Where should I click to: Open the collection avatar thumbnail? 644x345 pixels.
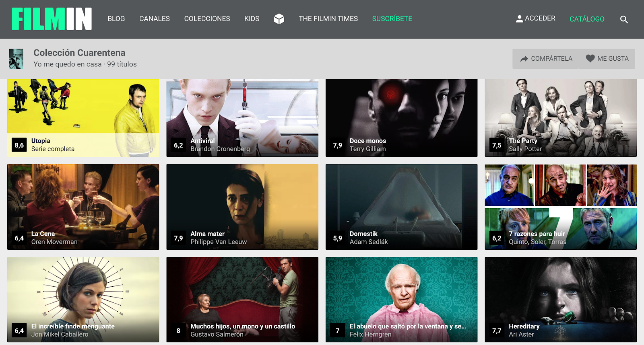coord(16,59)
